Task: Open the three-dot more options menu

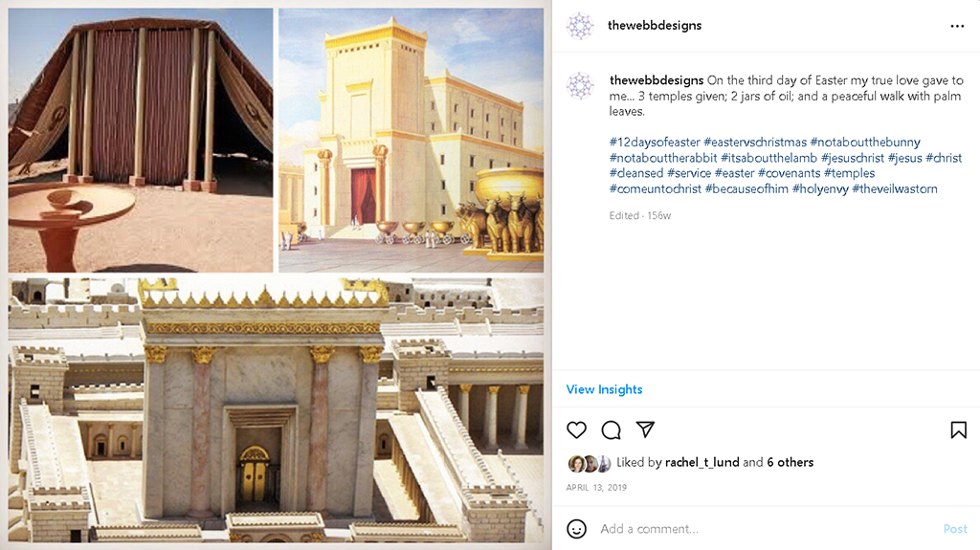Action: [x=957, y=26]
